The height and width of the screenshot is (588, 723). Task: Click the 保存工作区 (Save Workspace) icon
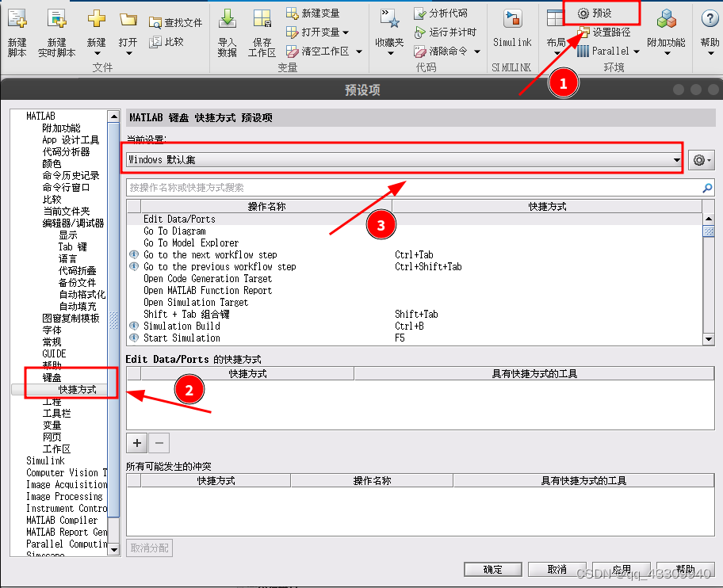pyautogui.click(x=262, y=20)
